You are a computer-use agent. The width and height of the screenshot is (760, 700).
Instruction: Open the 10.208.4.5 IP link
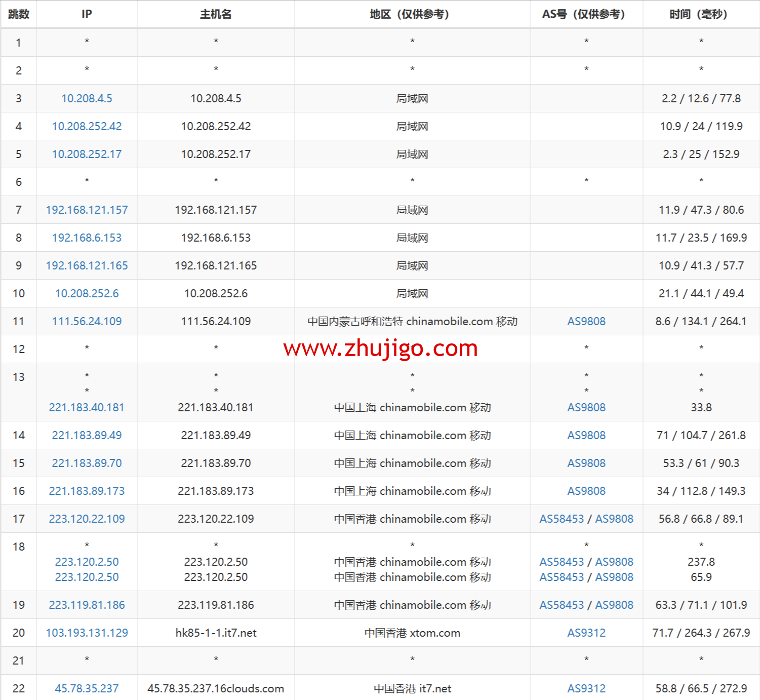coord(87,99)
